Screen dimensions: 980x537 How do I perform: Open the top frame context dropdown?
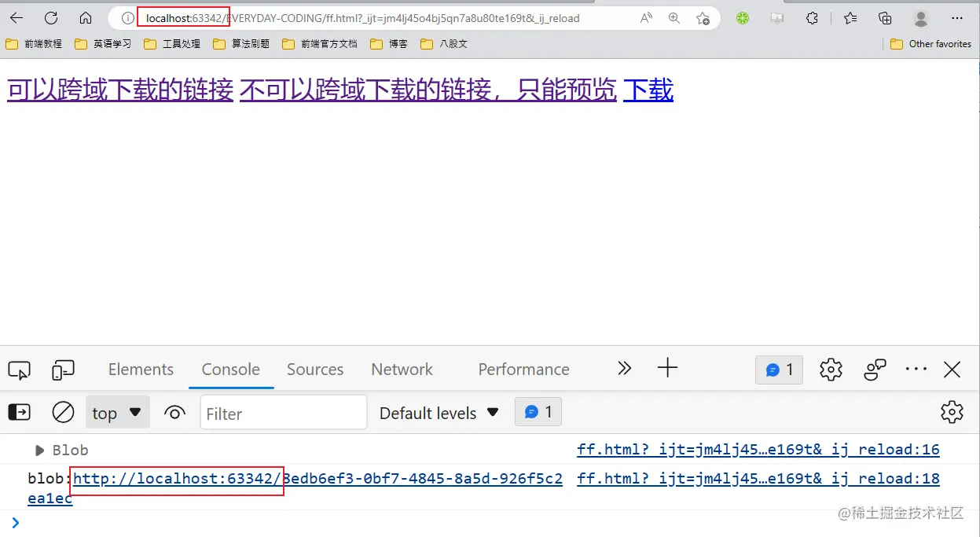(117, 412)
